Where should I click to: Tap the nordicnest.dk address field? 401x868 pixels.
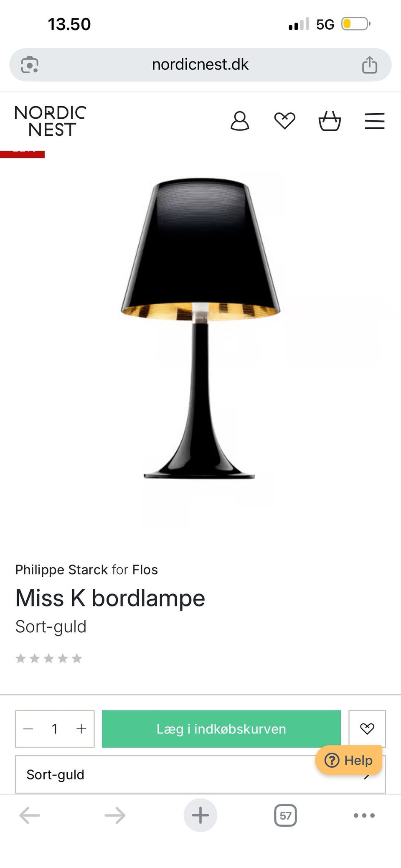200,65
